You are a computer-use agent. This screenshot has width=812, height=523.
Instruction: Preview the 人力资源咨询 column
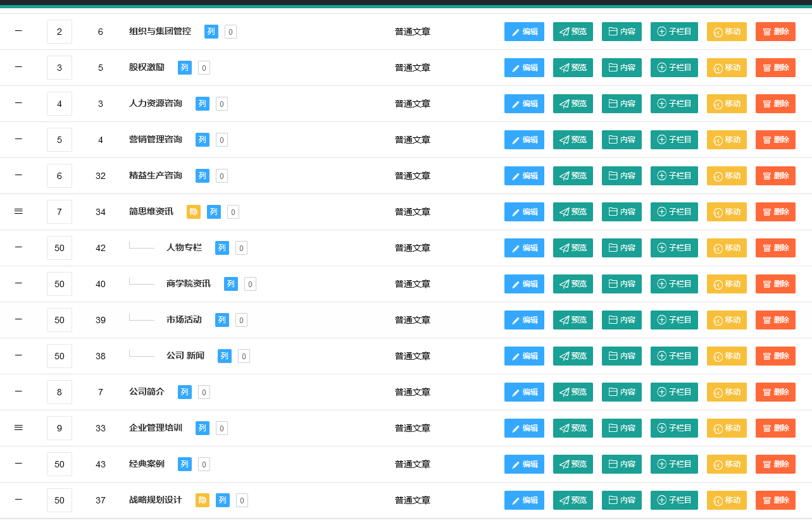click(573, 104)
